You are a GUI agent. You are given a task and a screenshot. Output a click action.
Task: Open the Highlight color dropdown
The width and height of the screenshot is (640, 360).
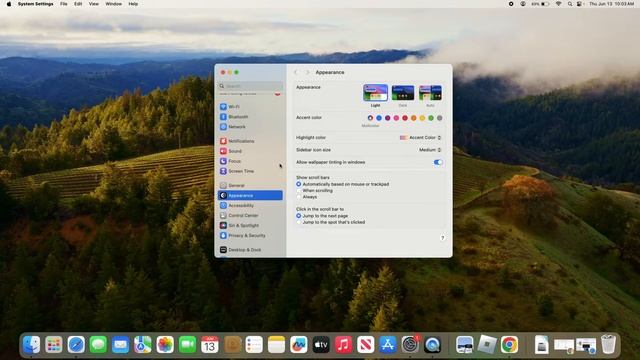[421, 138]
